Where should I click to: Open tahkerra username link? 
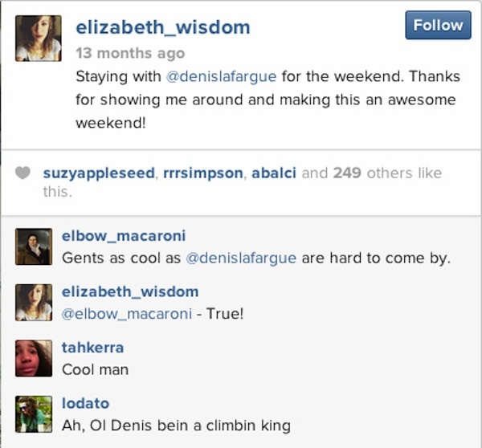point(92,348)
